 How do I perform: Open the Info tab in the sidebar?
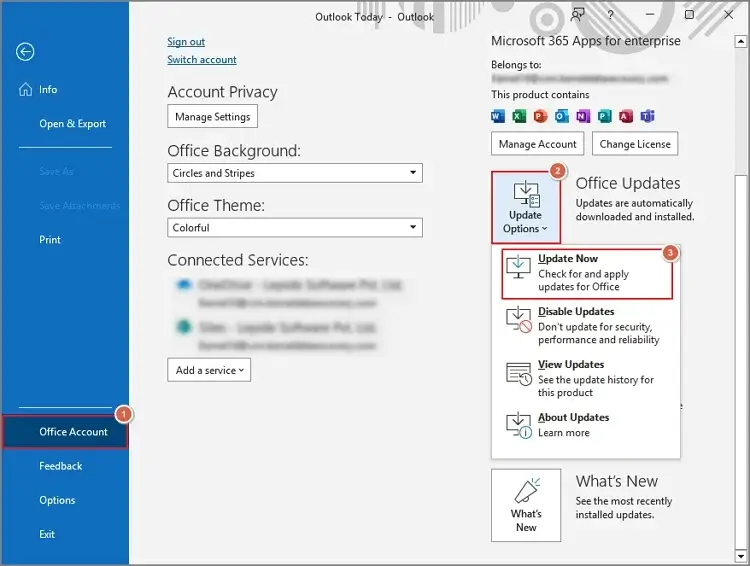click(47, 90)
